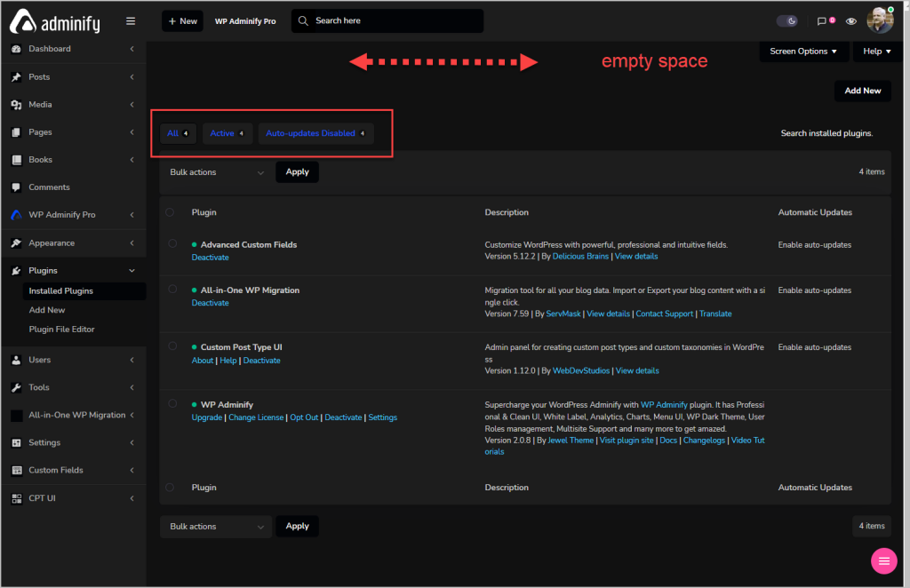Click the Books icon in sidebar
910x588 pixels.
coord(16,160)
